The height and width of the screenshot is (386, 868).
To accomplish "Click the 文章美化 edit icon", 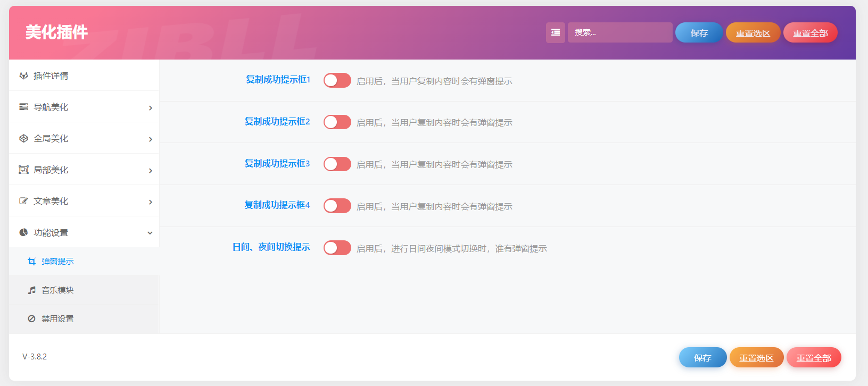I will (x=23, y=201).
